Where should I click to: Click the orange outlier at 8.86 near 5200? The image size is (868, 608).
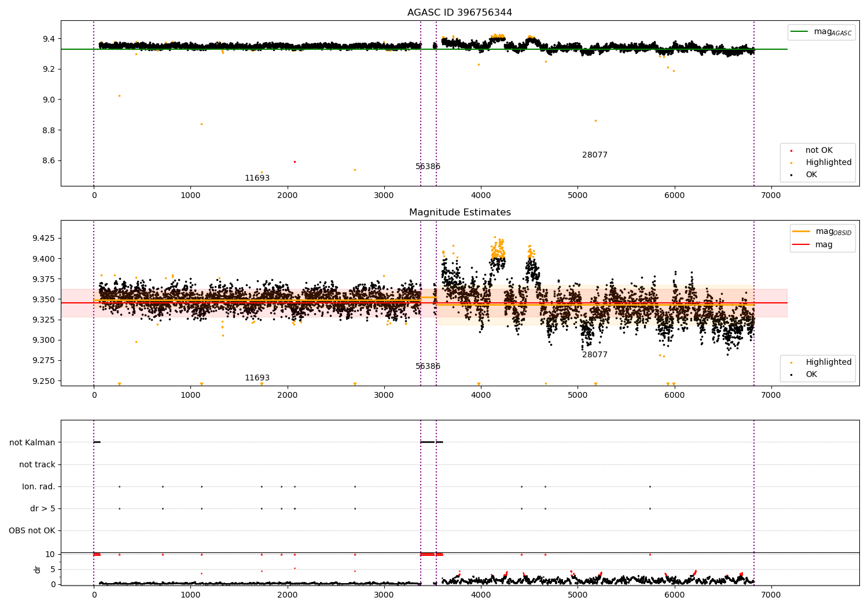click(x=595, y=120)
